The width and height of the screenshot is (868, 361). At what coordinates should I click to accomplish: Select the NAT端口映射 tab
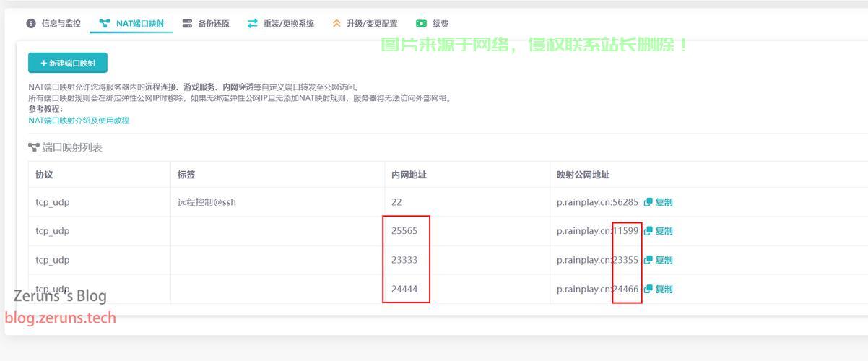click(x=131, y=23)
